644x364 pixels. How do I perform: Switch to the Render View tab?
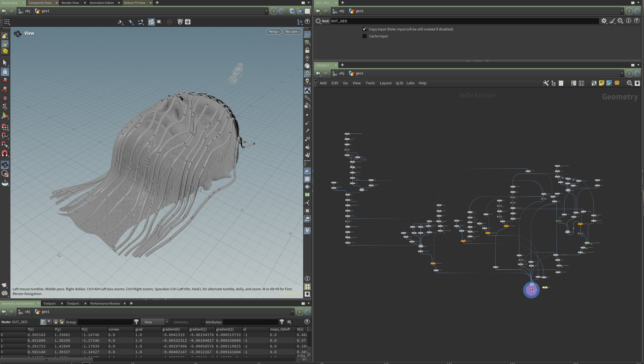tap(70, 3)
